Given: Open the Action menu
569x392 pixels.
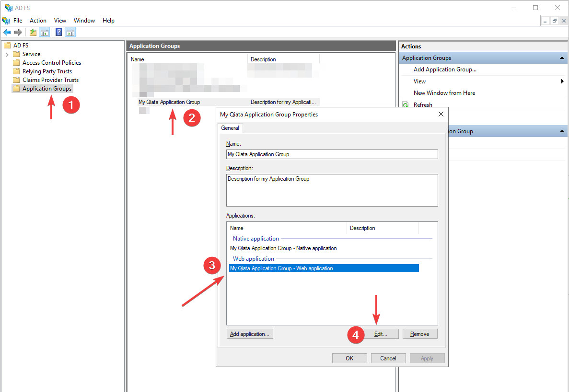Looking at the screenshot, I should (38, 21).
